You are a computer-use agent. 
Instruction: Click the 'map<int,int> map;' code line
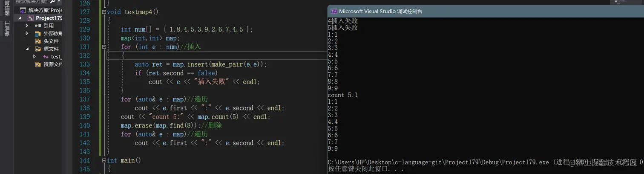click(x=150, y=38)
